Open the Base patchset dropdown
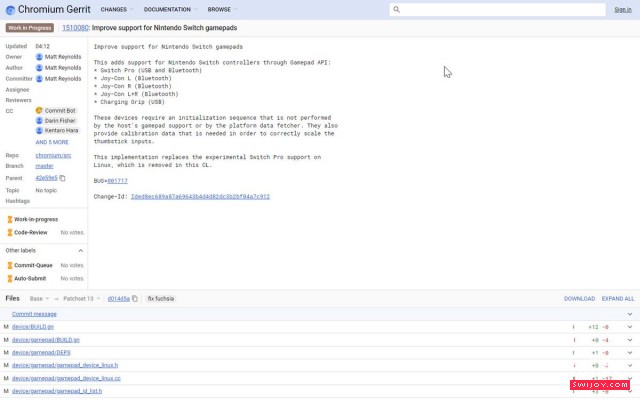This screenshot has height=400, width=640. coord(39,299)
